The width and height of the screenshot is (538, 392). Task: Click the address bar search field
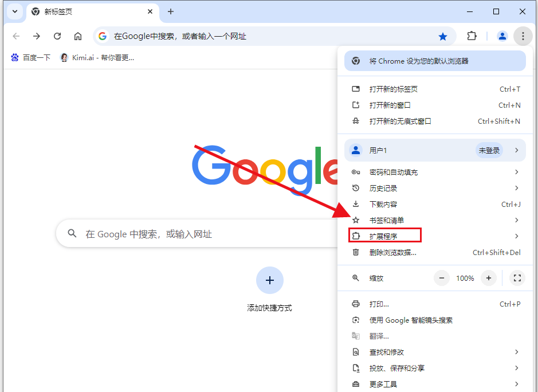pos(274,36)
